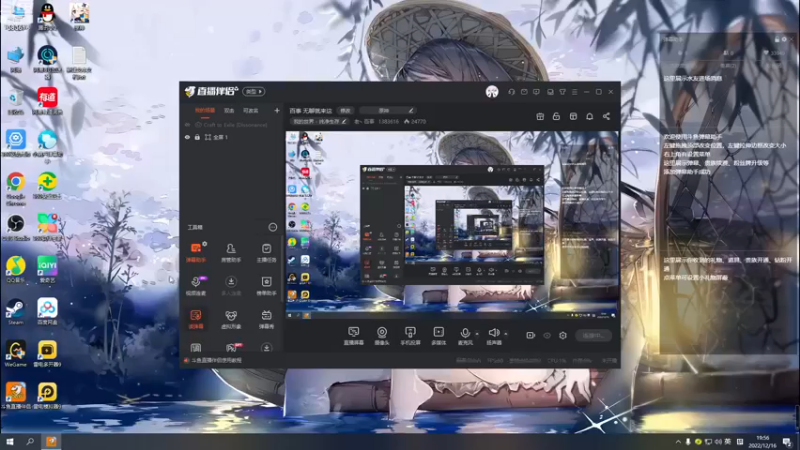Screen dimensions: 800x450
Task: Open the Windows Start menu
Action: 10,442
